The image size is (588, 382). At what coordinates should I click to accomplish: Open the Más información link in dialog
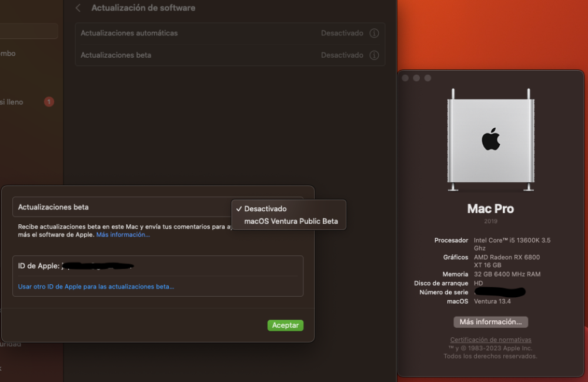click(123, 234)
